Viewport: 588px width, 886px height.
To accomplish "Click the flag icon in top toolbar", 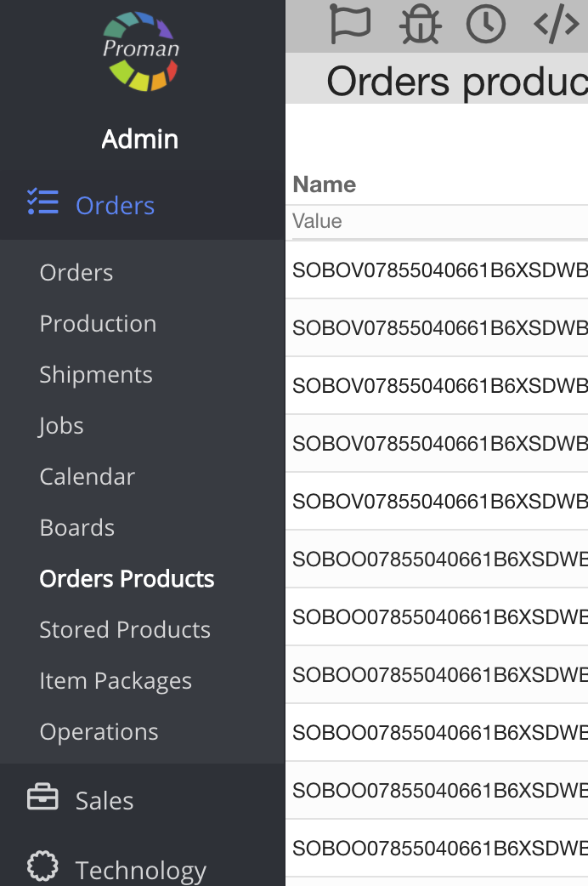I will tap(350, 24).
